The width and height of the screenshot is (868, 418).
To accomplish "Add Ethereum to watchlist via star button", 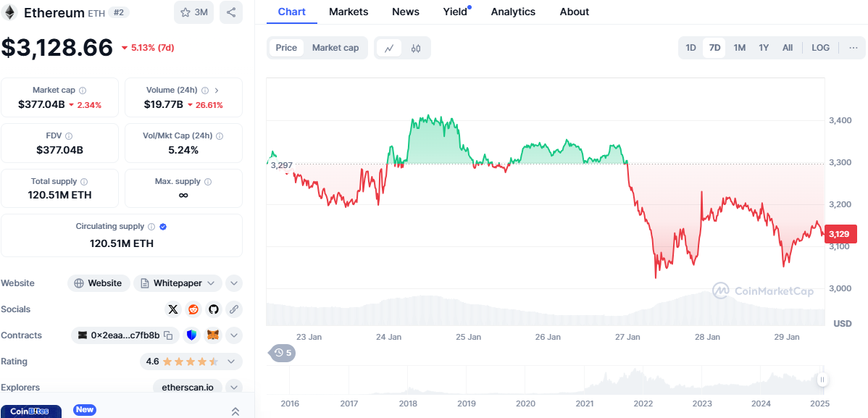I will point(193,12).
